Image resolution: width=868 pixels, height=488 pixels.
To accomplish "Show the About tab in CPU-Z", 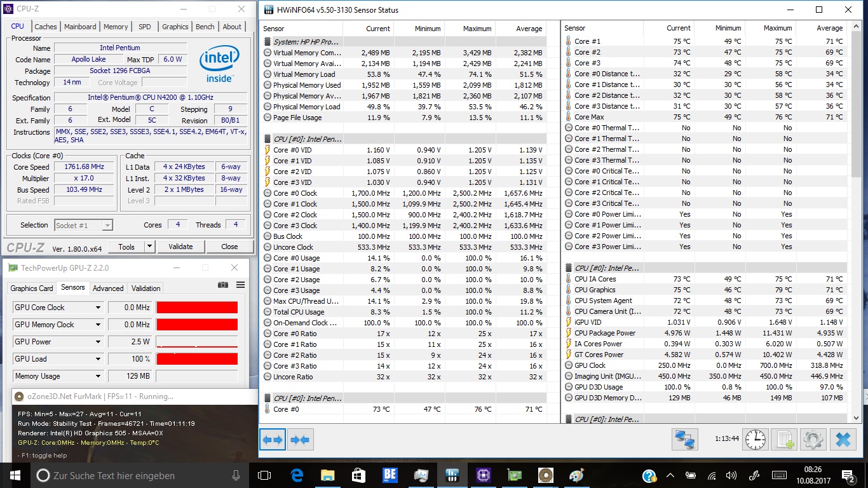I will (x=232, y=27).
